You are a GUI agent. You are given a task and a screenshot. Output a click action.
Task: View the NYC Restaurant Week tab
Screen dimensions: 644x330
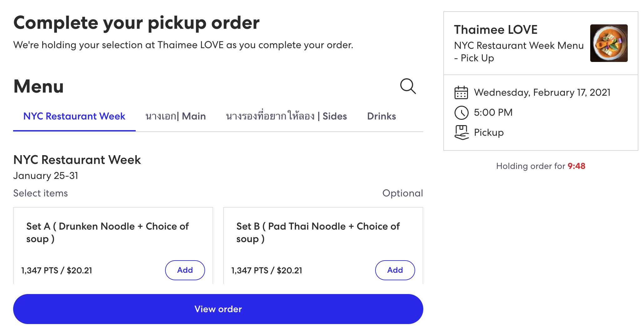(x=74, y=116)
